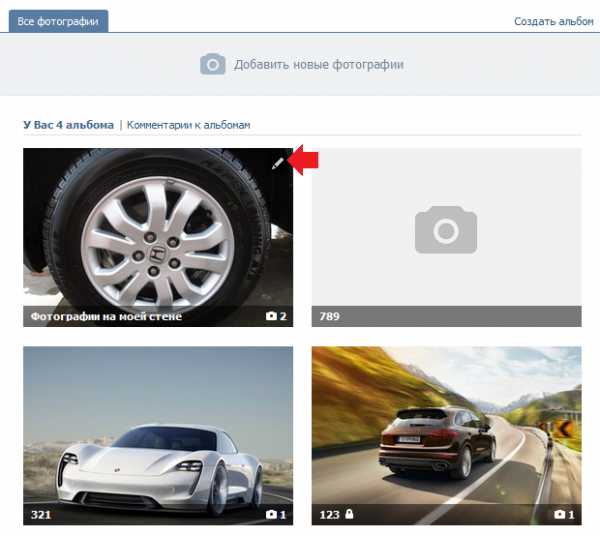The width and height of the screenshot is (600, 536).
Task: Click photo count camera icon on album 123
Action: pyautogui.click(x=559, y=514)
